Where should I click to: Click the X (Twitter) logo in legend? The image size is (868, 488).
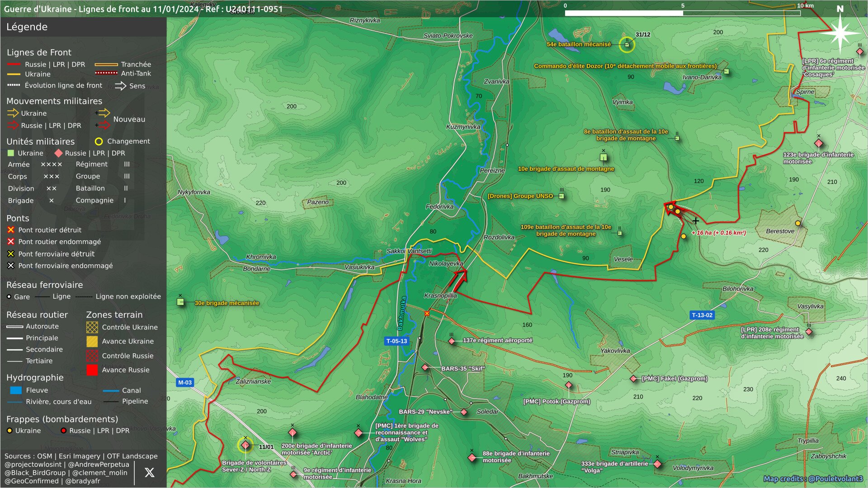coord(149,472)
